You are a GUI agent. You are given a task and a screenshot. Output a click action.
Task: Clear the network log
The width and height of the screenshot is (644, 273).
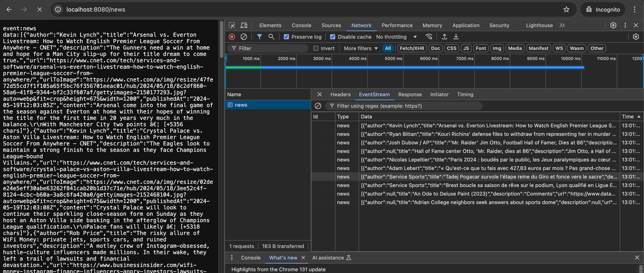(x=244, y=37)
